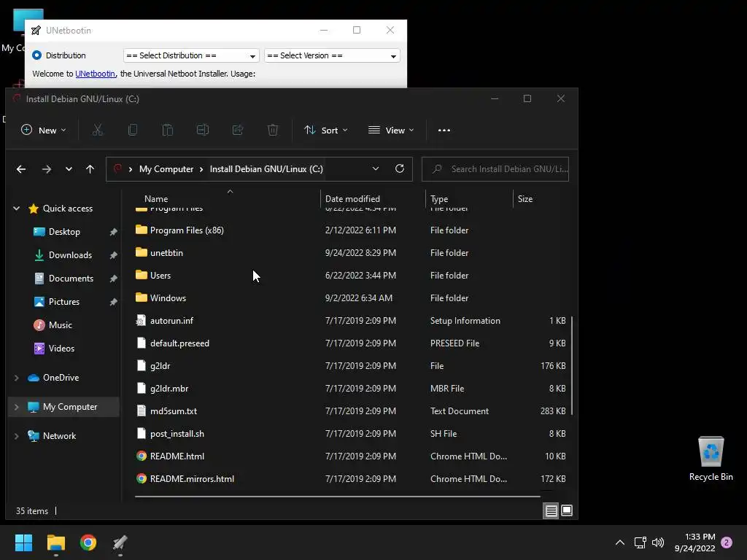Screen dimensions: 747x560
Task: Open the Recycle Bin on desktop
Action: (711, 458)
